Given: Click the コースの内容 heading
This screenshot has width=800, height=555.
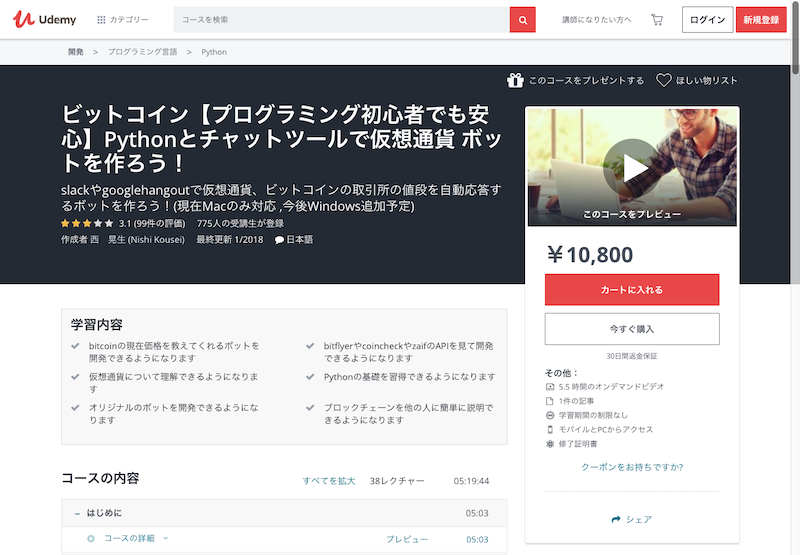Looking at the screenshot, I should 100,478.
